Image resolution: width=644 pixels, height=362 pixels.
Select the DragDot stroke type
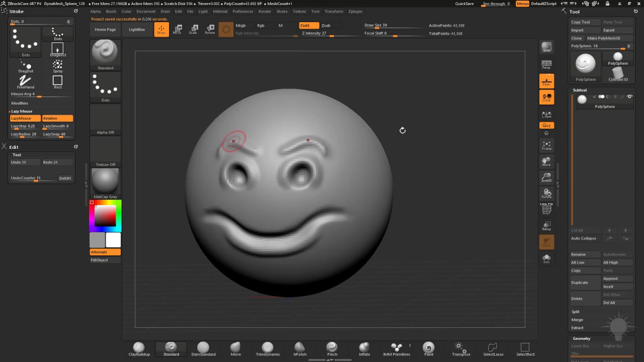[26, 66]
